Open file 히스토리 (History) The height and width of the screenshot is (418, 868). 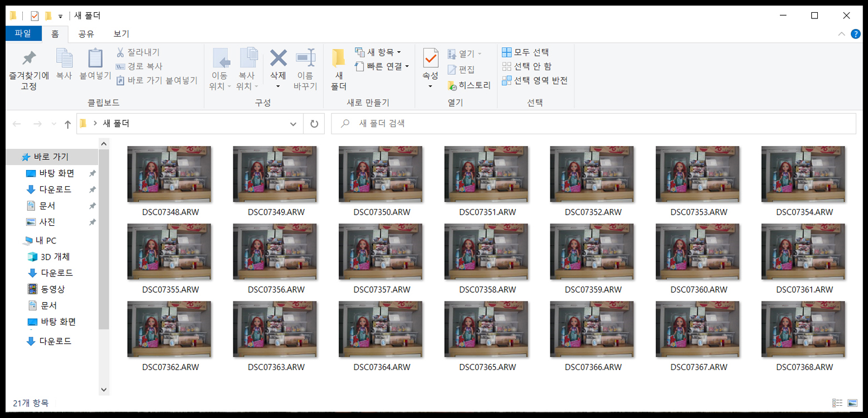(469, 85)
